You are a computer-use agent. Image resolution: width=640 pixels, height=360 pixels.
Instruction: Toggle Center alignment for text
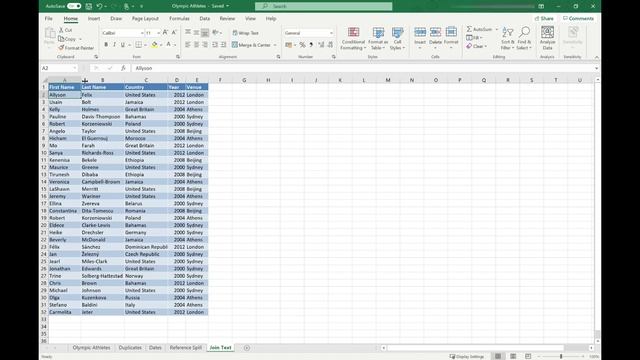pos(196,44)
